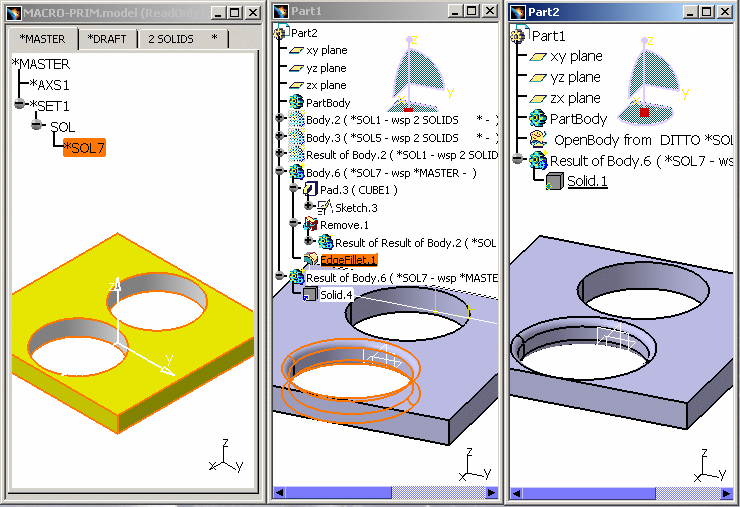Select the Sketch.3 icon in the tree
740x507 pixels.
point(324,207)
